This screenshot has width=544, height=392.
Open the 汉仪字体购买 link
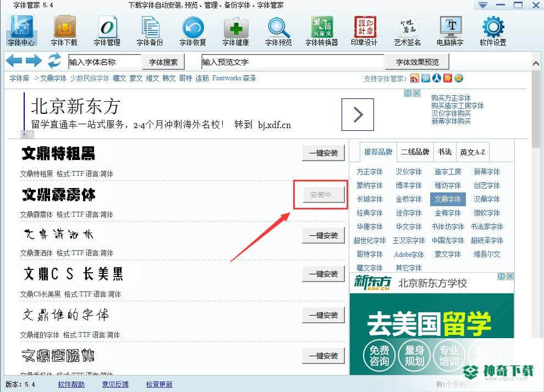(x=451, y=113)
